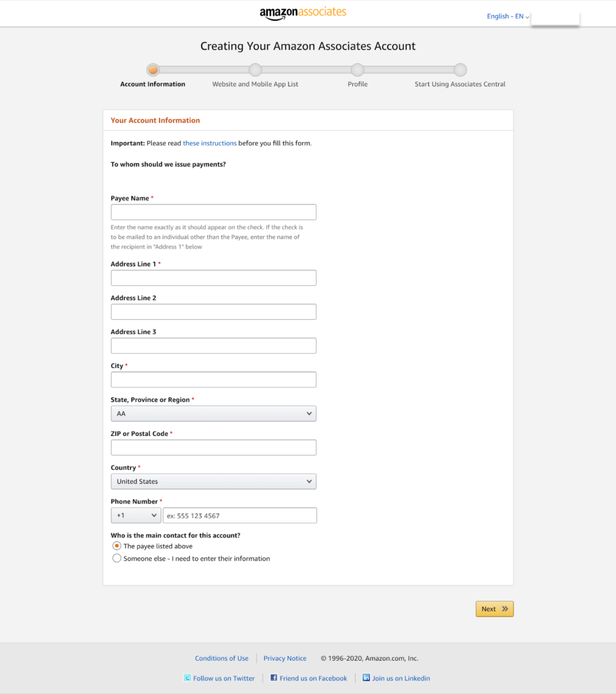Select the Start Using Associates Central step circle
Viewport: 616px width, 694px height.
click(x=460, y=69)
